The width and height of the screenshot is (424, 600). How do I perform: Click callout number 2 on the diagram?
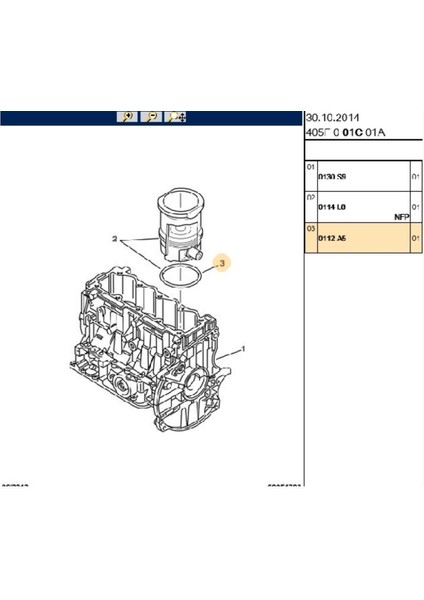click(114, 239)
